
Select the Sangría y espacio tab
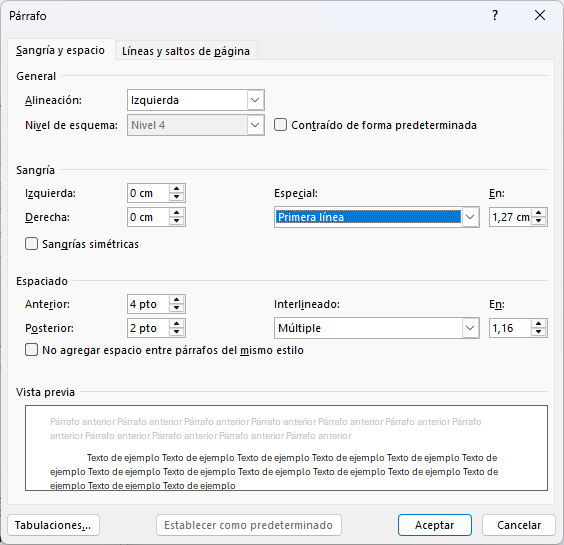coord(60,50)
